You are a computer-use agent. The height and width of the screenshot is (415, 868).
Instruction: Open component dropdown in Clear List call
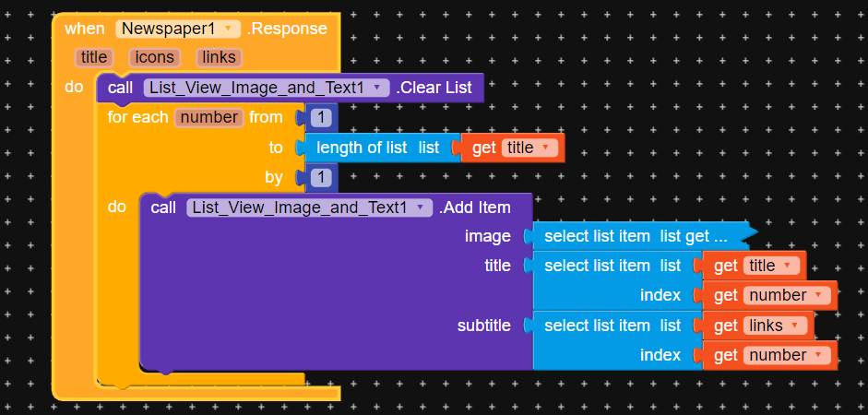(376, 88)
